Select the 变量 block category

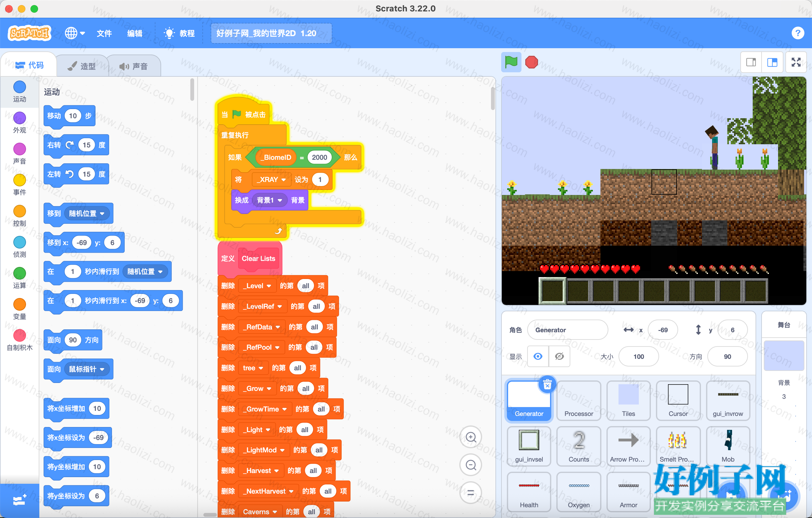[x=20, y=309]
